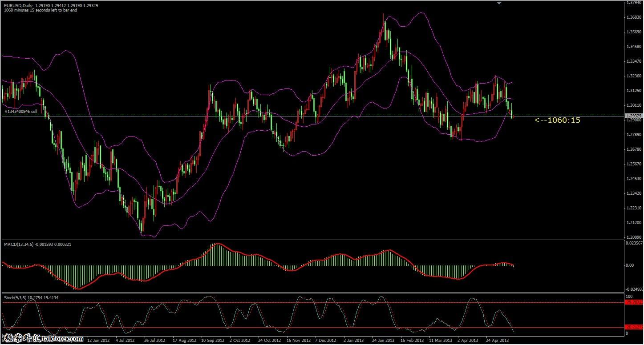Click the 2 Oct 2012 date label
The width and height of the screenshot is (644, 345).
coord(240,341)
